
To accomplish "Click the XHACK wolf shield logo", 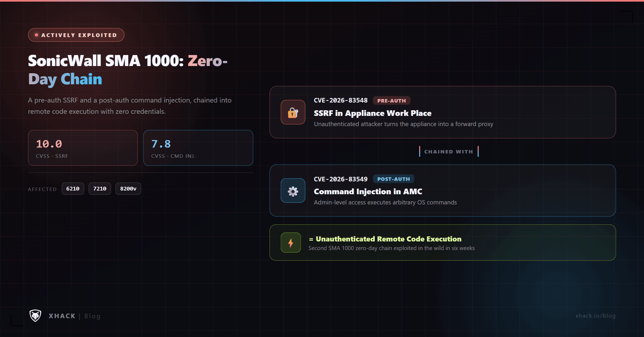I will point(35,316).
